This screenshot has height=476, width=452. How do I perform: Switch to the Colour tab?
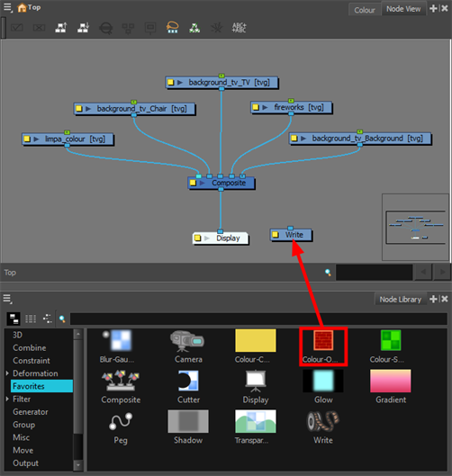(x=365, y=10)
